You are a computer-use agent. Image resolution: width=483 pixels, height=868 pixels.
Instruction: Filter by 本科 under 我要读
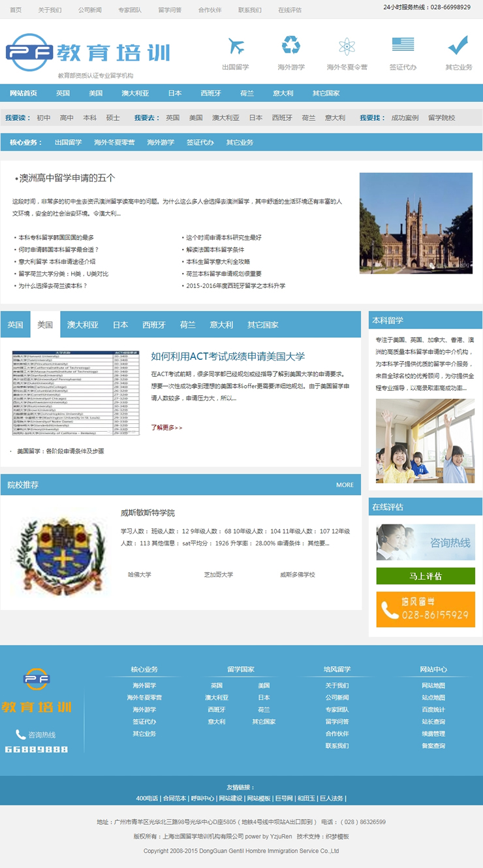pos(89,118)
